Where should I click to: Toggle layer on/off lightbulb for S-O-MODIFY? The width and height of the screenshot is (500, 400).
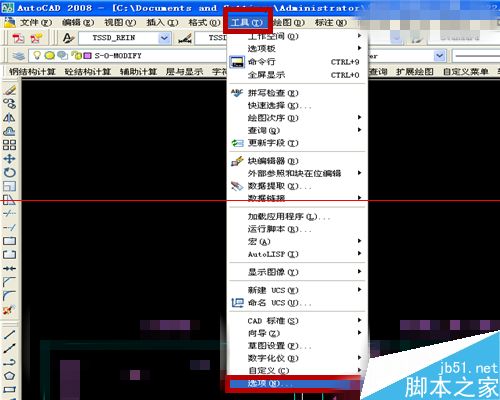point(37,55)
